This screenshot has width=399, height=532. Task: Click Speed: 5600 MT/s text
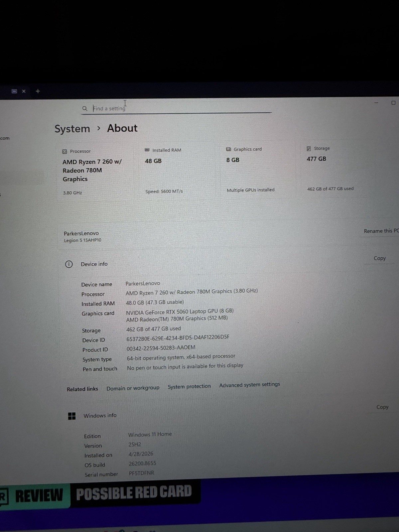coord(164,192)
